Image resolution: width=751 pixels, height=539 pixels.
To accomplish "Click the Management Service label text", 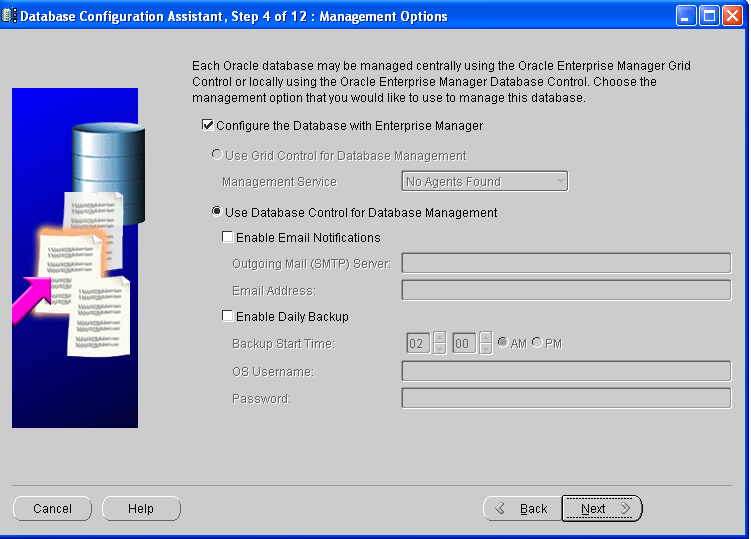I will 279,182.
